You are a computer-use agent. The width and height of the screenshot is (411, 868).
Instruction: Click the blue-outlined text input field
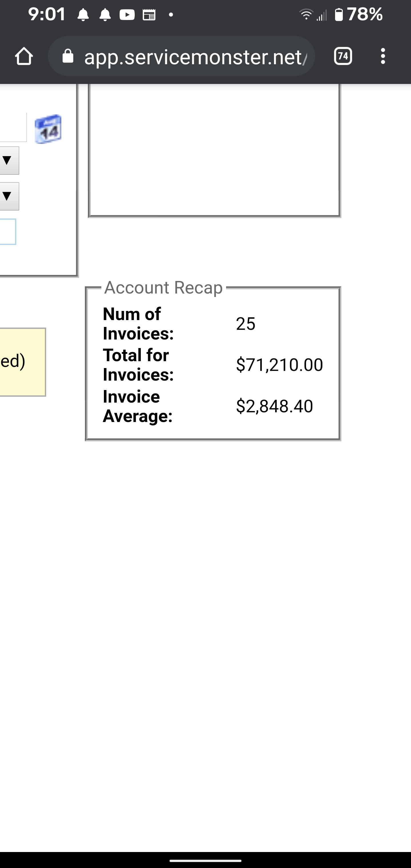[7, 232]
